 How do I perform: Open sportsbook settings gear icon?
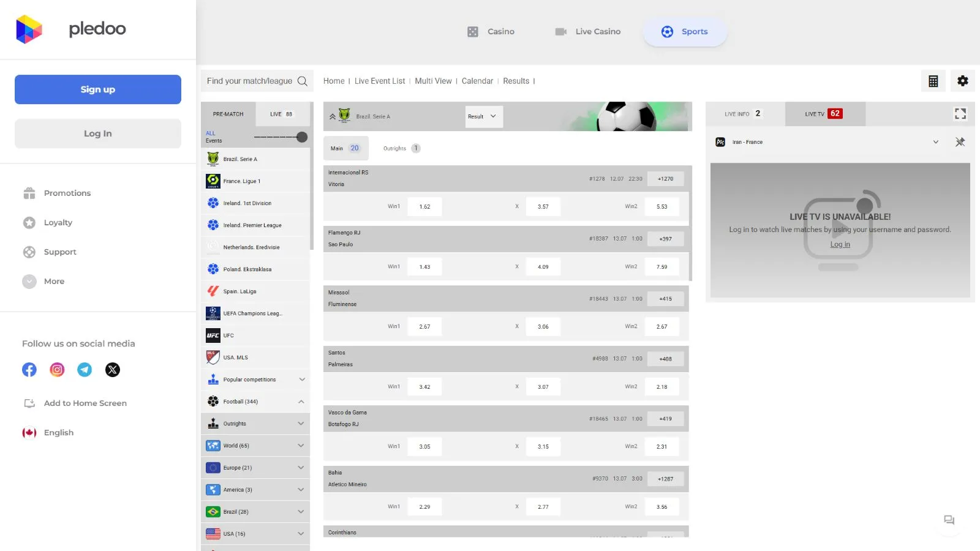coord(962,81)
